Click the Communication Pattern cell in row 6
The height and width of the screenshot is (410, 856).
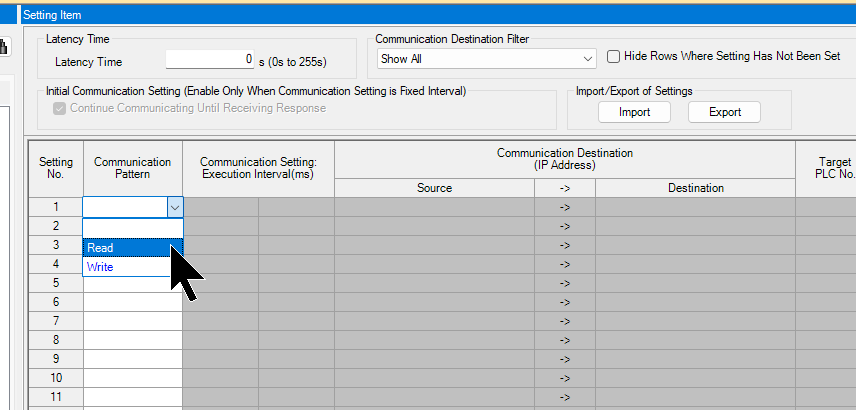133,302
